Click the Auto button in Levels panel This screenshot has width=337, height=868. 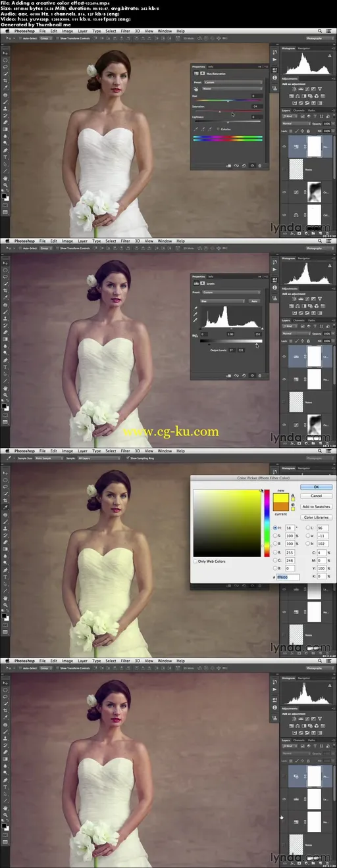pos(254,301)
